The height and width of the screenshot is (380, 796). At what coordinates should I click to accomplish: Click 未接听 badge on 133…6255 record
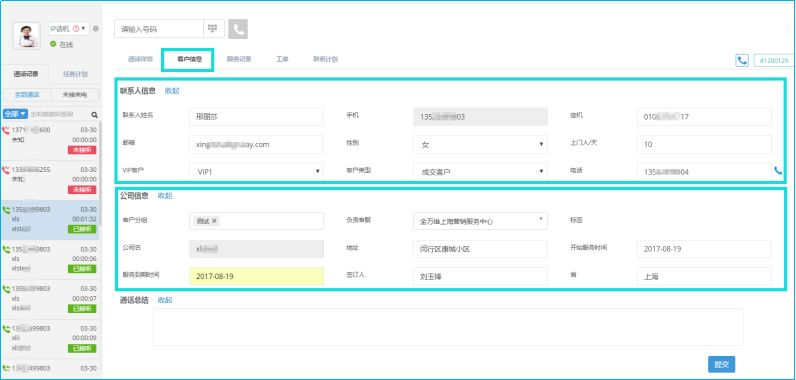coord(82,190)
